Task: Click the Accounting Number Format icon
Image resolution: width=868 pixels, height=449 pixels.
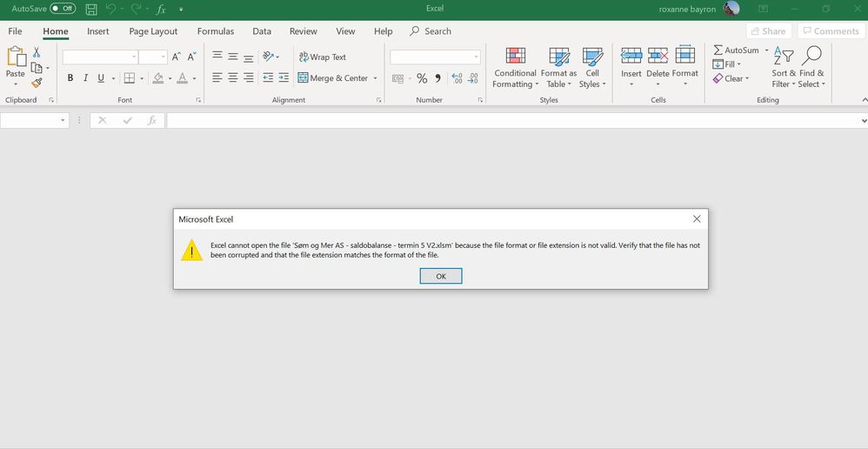Action: [x=398, y=78]
